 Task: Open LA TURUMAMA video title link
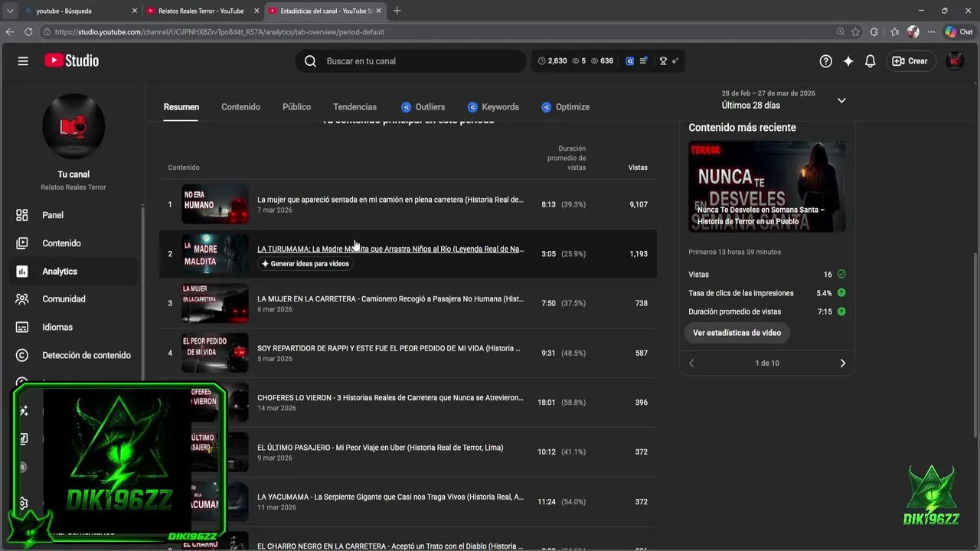click(x=390, y=249)
